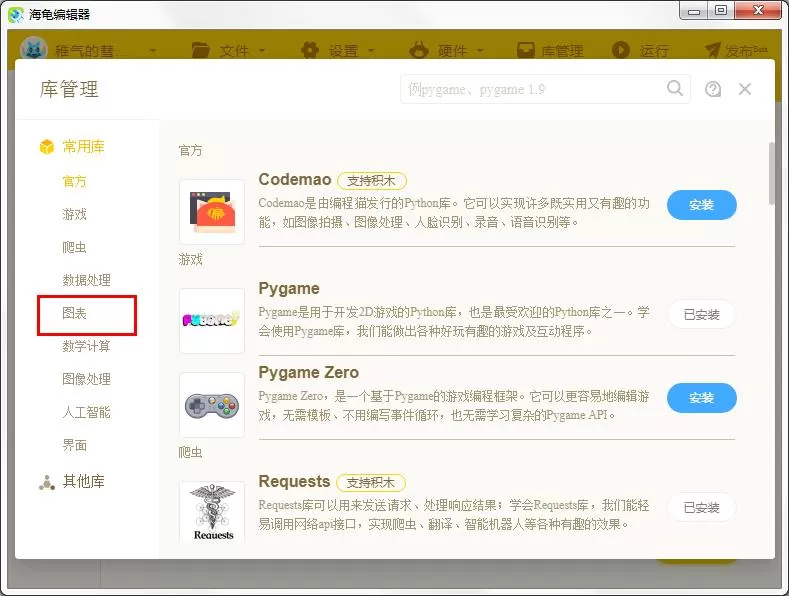Click the 运行 run button in toolbar
The width and height of the screenshot is (789, 596).
[640, 50]
